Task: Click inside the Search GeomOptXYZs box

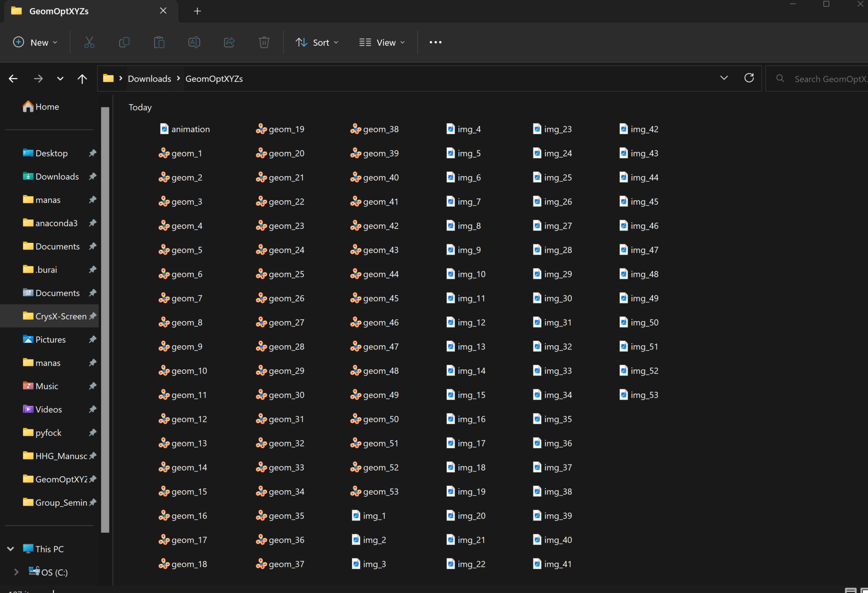Action: 826,78
